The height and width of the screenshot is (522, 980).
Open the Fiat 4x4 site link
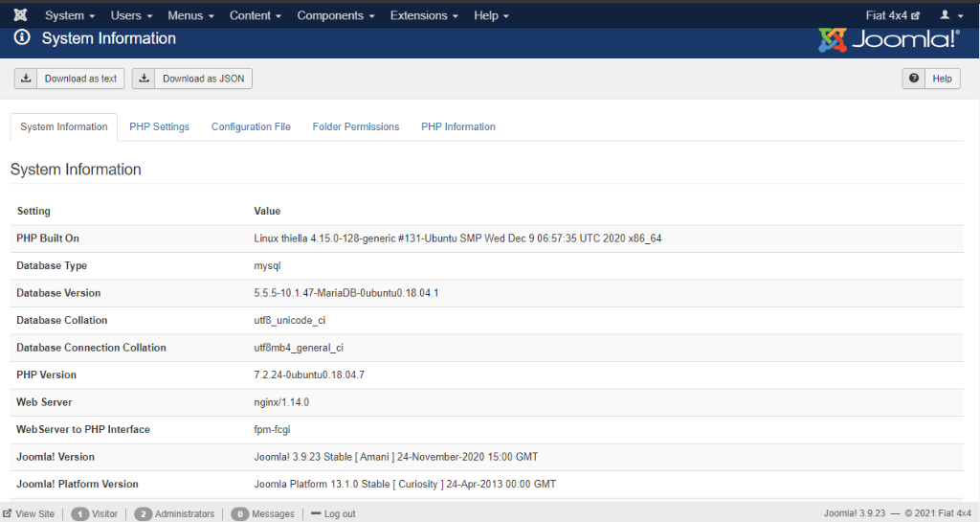point(892,15)
